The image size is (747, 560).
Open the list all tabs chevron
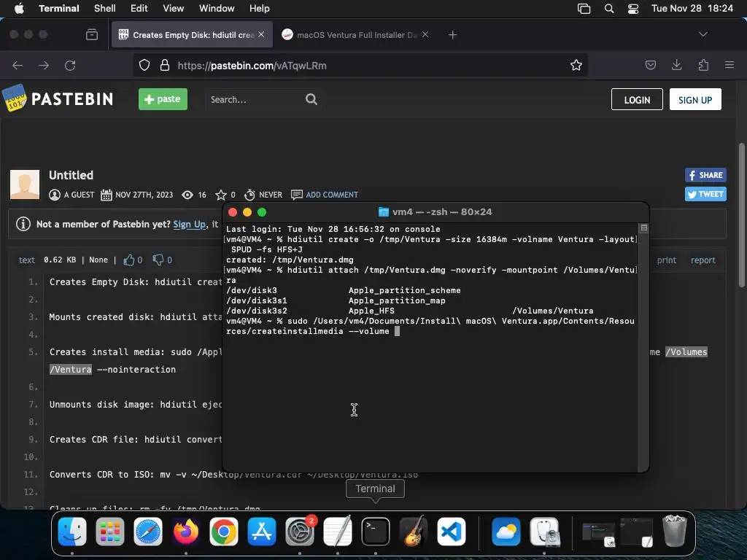click(703, 34)
